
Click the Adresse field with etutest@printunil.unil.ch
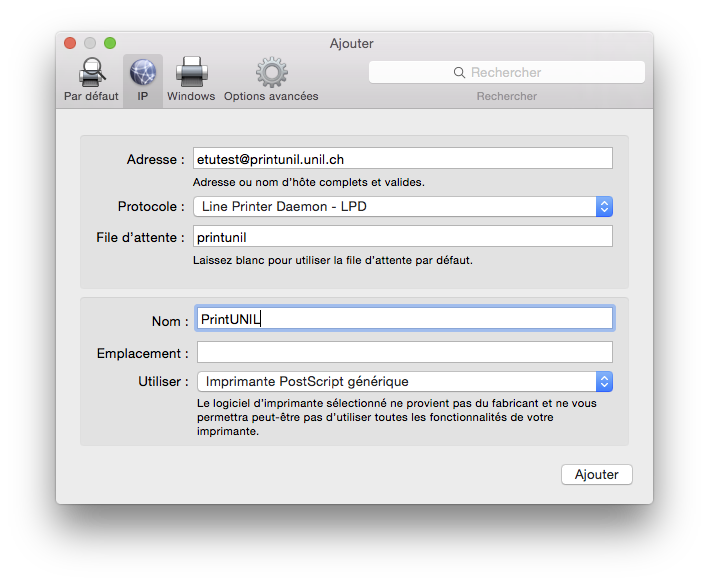pyautogui.click(x=402, y=158)
